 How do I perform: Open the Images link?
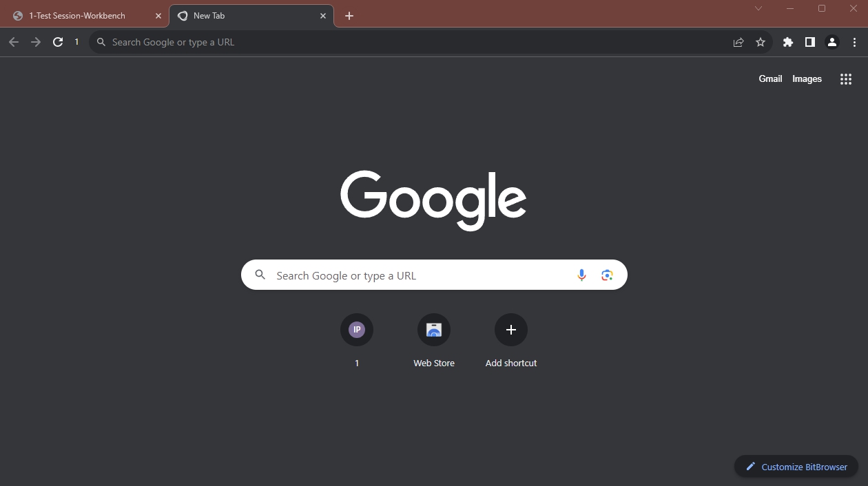pyautogui.click(x=807, y=79)
